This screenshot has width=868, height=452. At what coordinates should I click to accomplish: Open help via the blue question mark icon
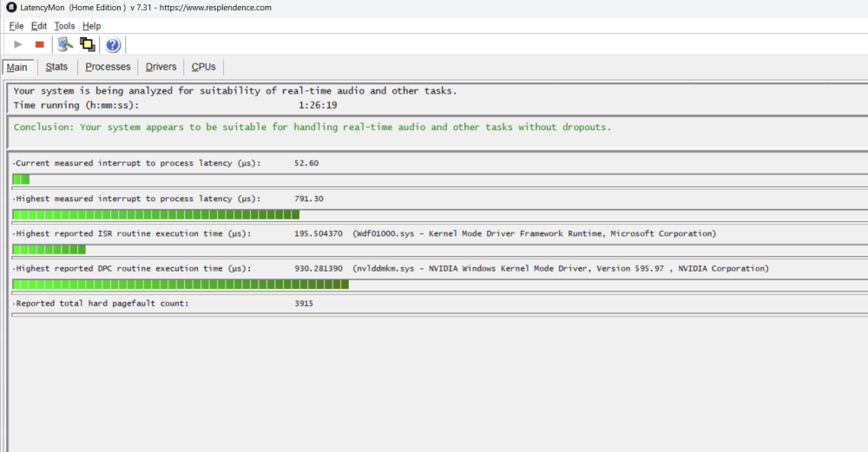pyautogui.click(x=113, y=44)
